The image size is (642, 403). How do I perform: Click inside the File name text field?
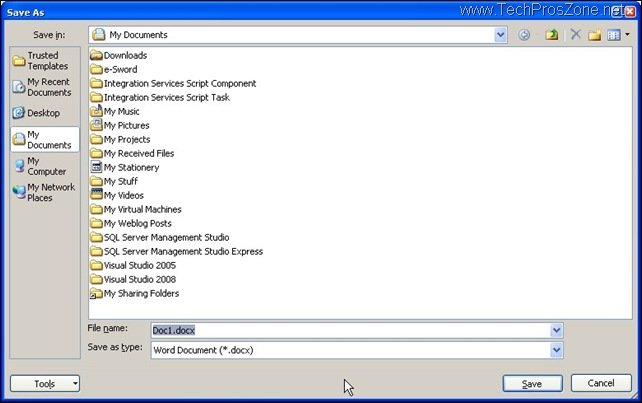(320, 330)
